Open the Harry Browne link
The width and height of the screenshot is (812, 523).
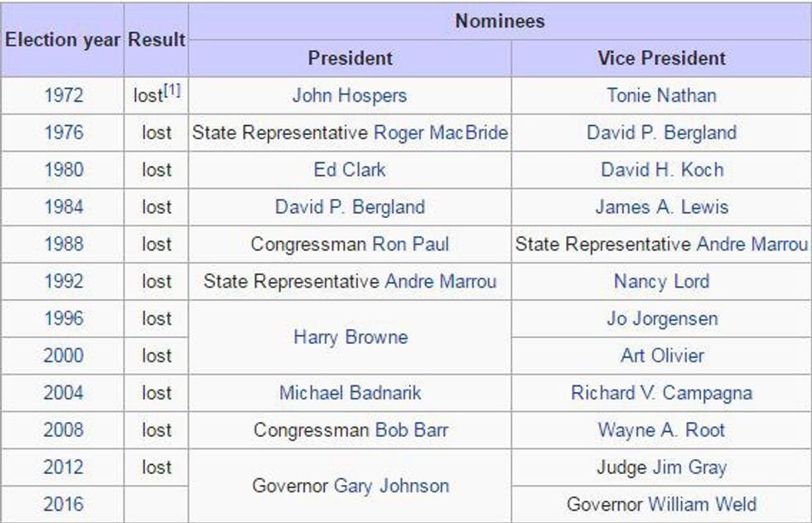click(350, 337)
